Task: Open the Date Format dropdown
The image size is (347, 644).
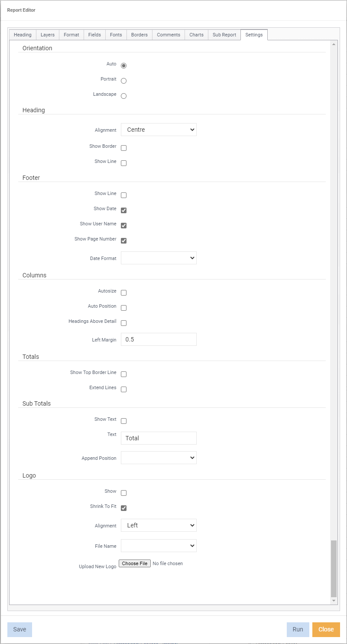Action: pos(159,257)
